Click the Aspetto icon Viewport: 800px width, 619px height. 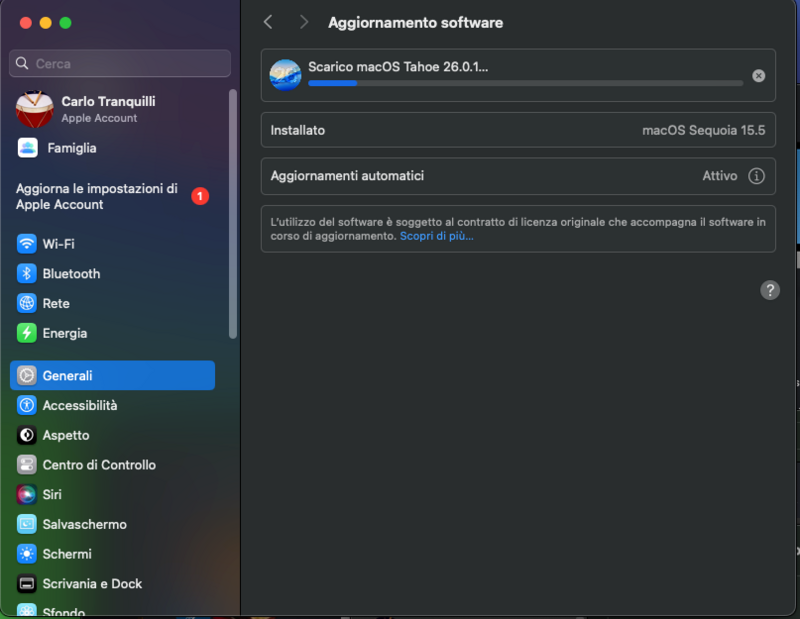click(27, 435)
